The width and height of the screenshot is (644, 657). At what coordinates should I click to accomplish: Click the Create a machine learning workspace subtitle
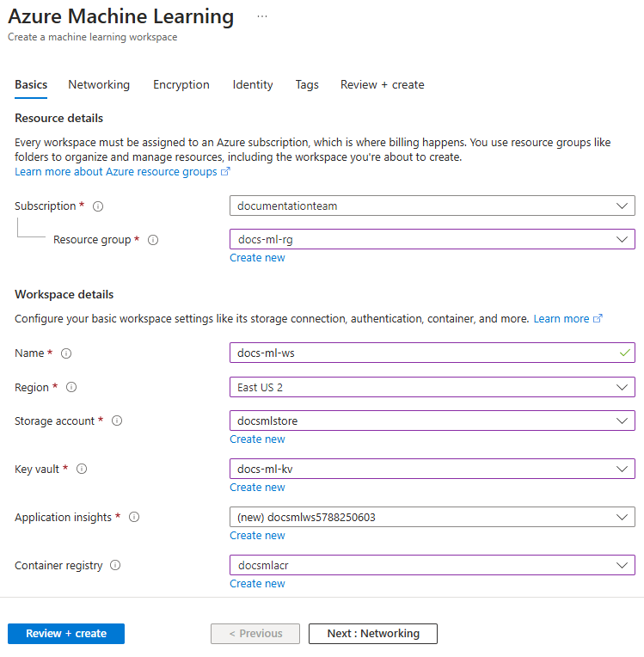pyautogui.click(x=93, y=37)
